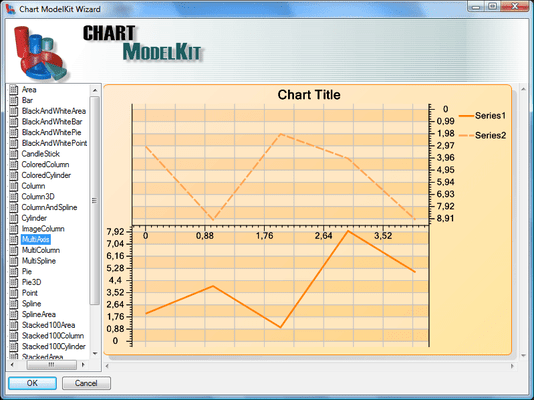Select the Area chart template
The image size is (534, 400).
click(29, 90)
